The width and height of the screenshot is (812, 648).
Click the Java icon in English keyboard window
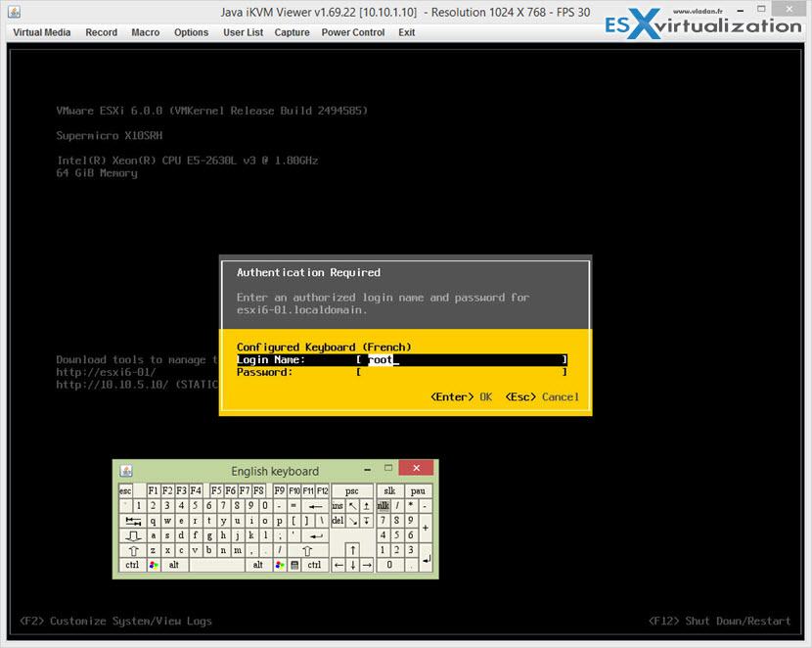(126, 471)
